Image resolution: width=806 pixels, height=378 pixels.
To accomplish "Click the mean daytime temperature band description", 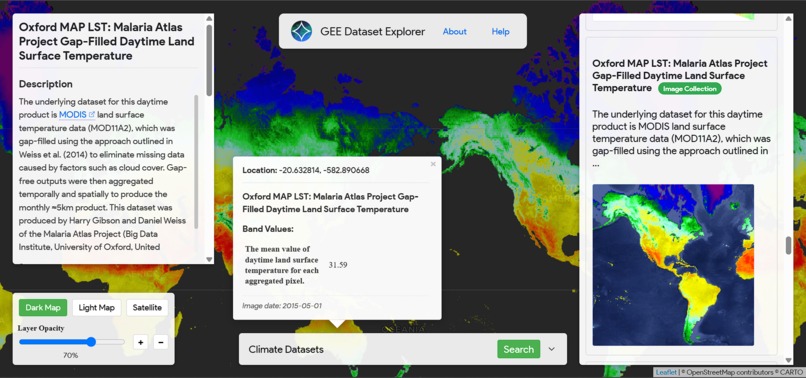I will (x=282, y=265).
